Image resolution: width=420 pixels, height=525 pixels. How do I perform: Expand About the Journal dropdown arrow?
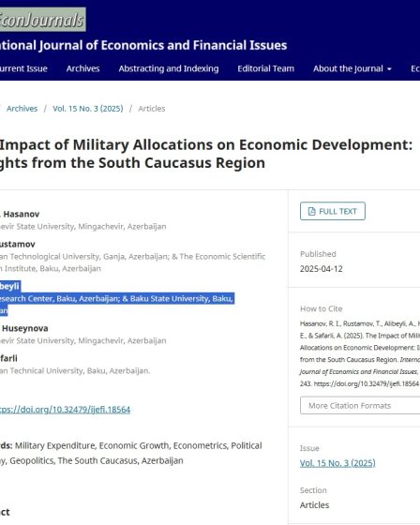pyautogui.click(x=389, y=69)
